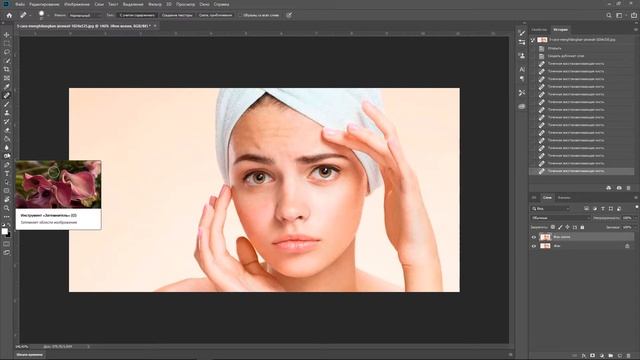Viewport: 640px width, 360px height.
Task: Select the Spot Healing Brush tool in toolbox
Action: click(7, 95)
